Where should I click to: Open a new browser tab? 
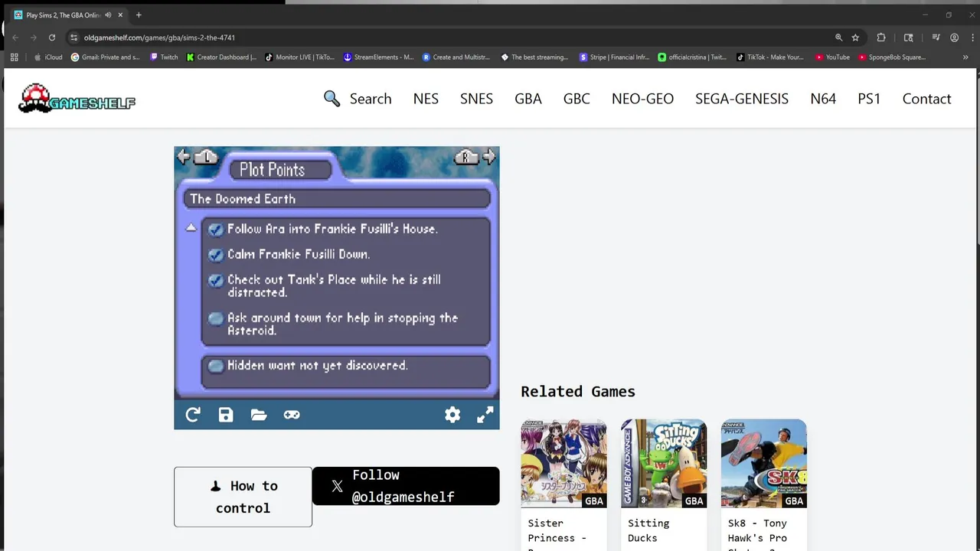[139, 15]
